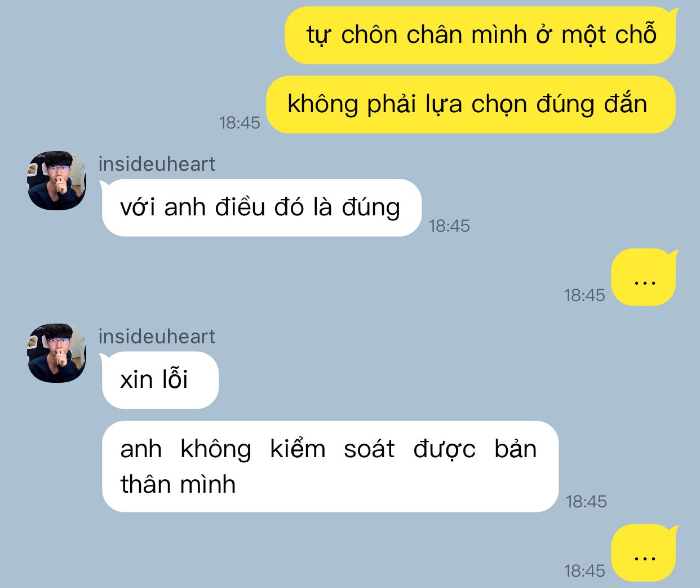The image size is (700, 588).
Task: Click the insideuheart name above "với anh điều đó là đúng"
Action: tap(157, 164)
